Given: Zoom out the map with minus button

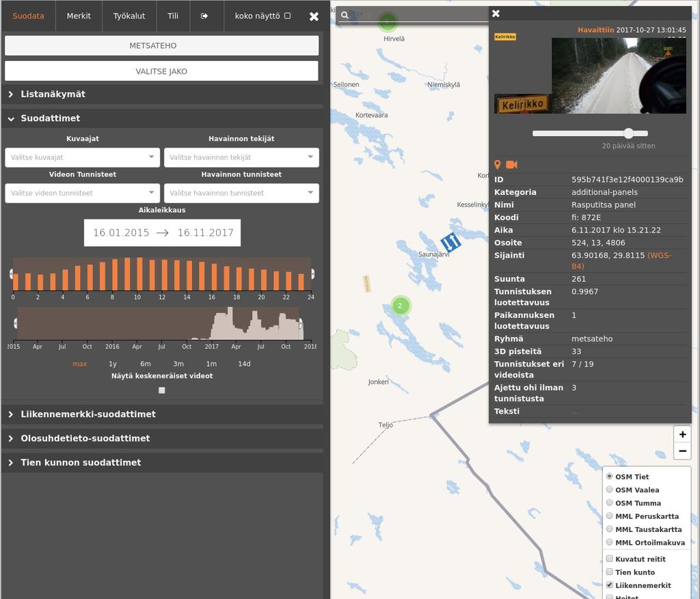Looking at the screenshot, I should coord(682,451).
